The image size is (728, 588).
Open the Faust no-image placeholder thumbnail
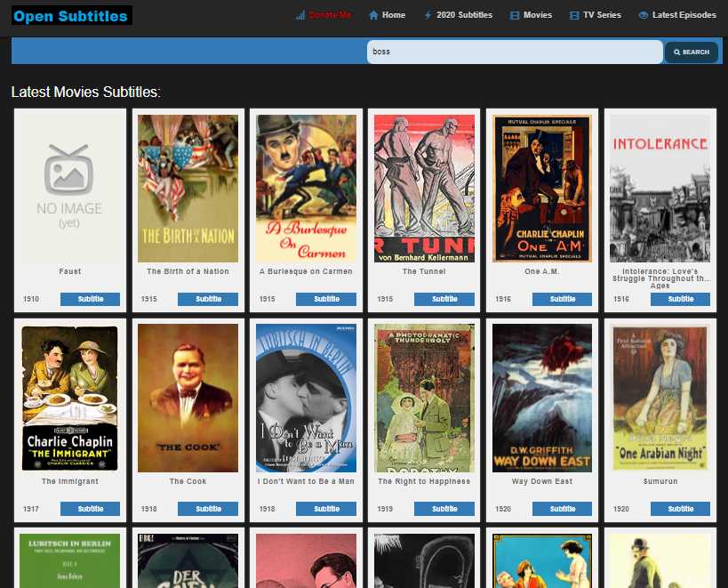69,188
